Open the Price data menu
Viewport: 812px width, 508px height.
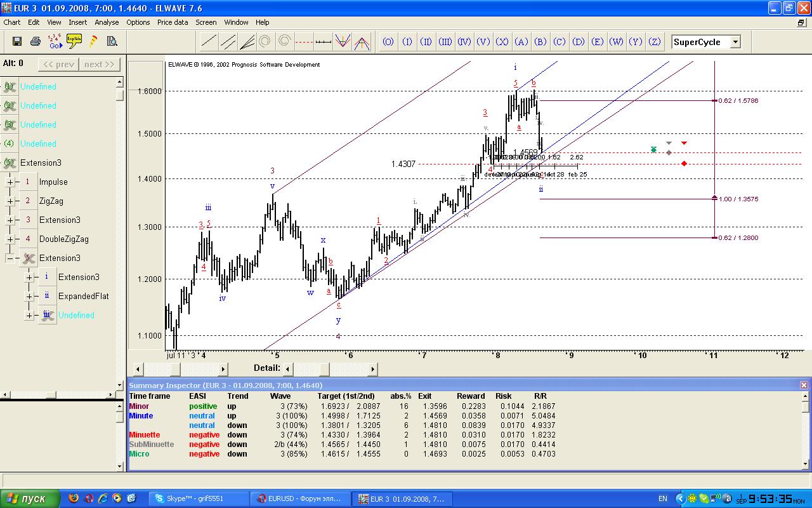(x=173, y=22)
